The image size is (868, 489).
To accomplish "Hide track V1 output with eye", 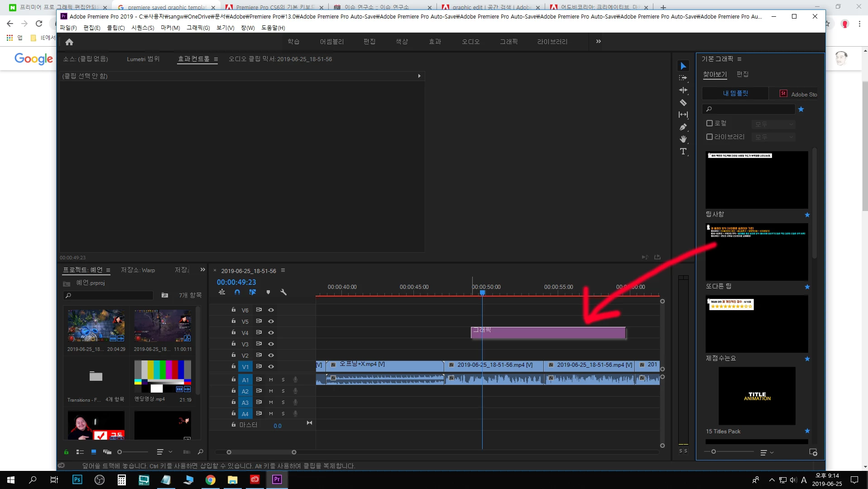I will click(271, 367).
